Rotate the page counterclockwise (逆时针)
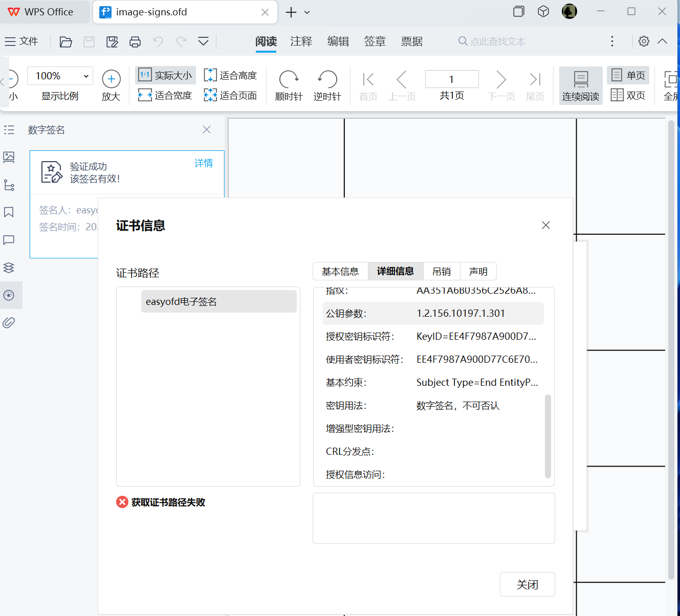 tap(327, 85)
